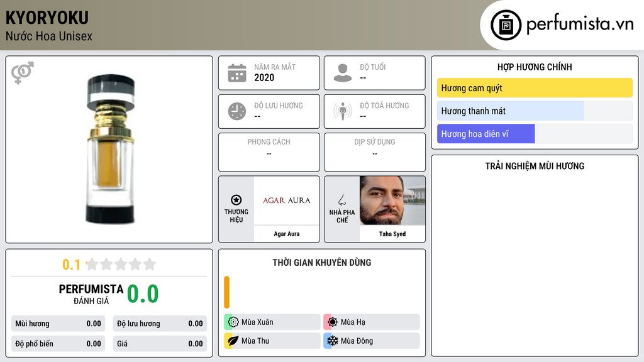Viewport: 644px width, 362px height.
Task: Click the Độ lưu hương 0.00 score row
Action: [x=160, y=324]
